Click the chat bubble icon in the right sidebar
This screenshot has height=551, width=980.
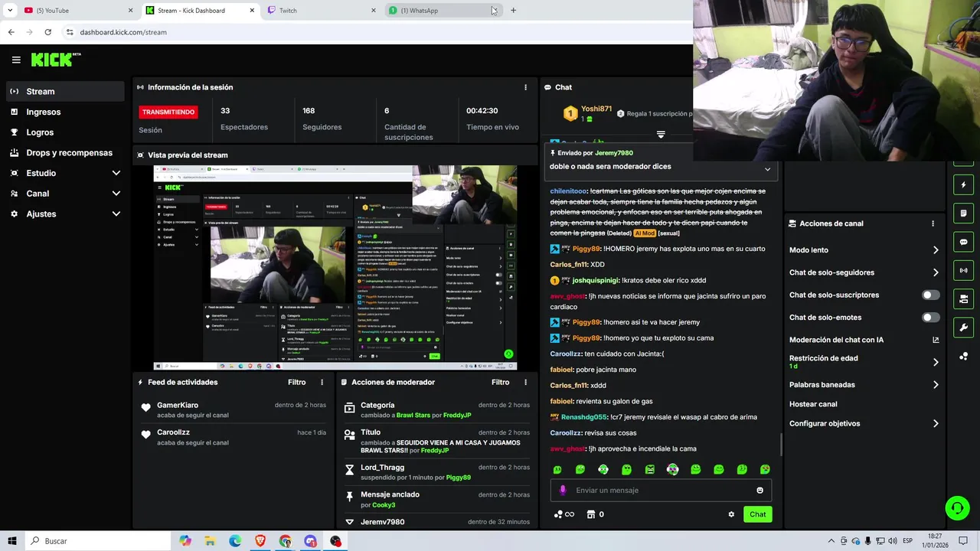click(x=963, y=242)
